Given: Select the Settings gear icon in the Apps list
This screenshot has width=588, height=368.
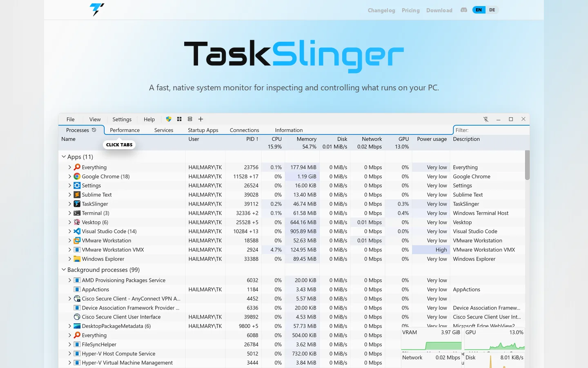Looking at the screenshot, I should click(77, 185).
